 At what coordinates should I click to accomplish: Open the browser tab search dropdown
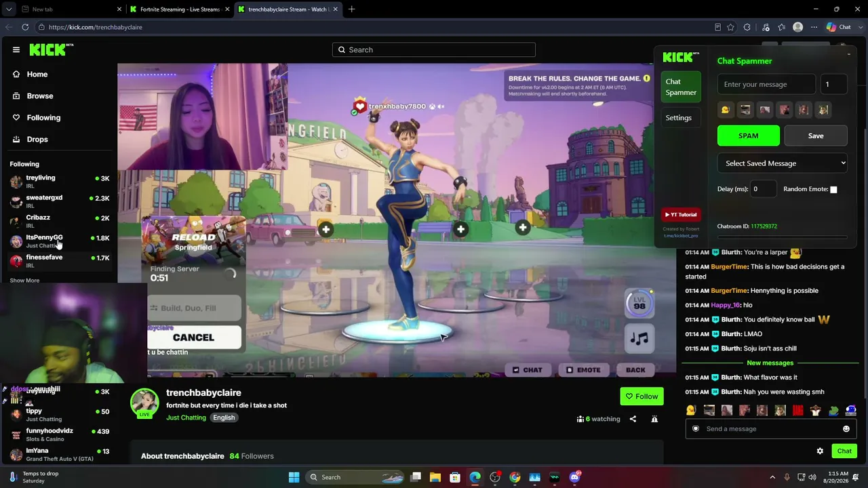pyautogui.click(x=9, y=9)
